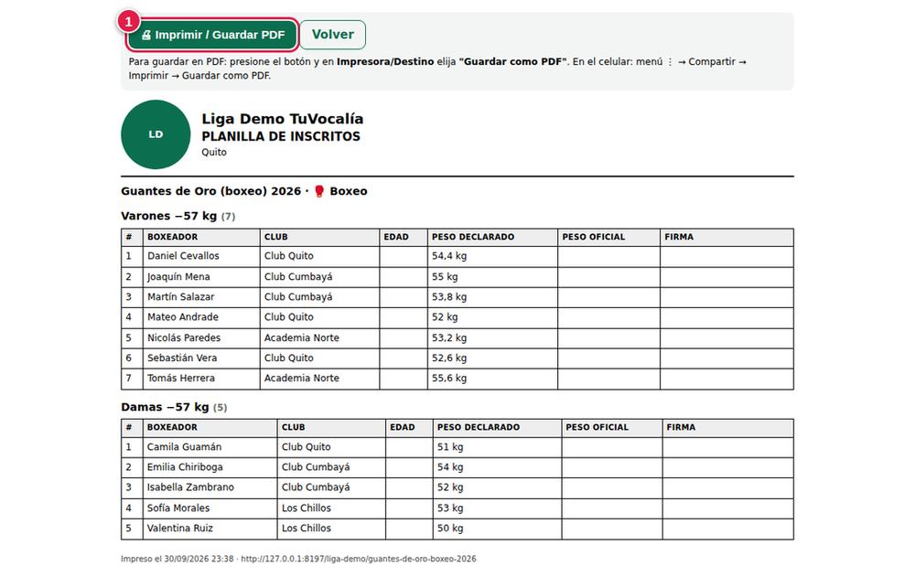The width and height of the screenshot is (915, 588).
Task: Click the empty Peso Oficial cell for Daniel Cevallos
Action: [609, 257]
